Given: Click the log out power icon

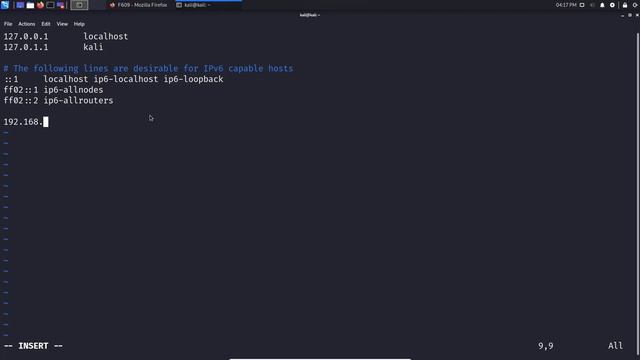Looking at the screenshot, I should click(636, 5).
